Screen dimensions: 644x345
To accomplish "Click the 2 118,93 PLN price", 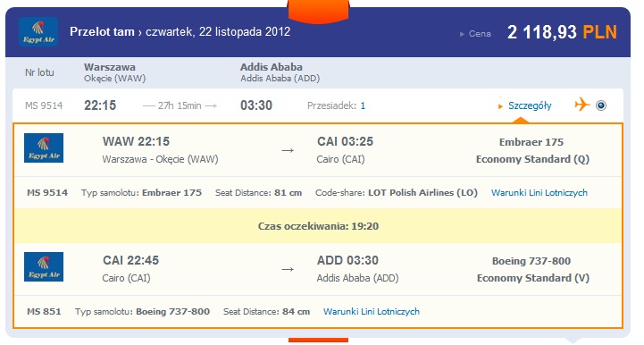I will coord(562,32).
